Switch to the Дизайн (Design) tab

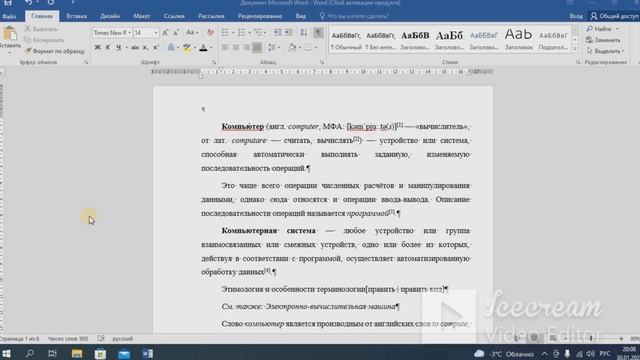click(110, 16)
